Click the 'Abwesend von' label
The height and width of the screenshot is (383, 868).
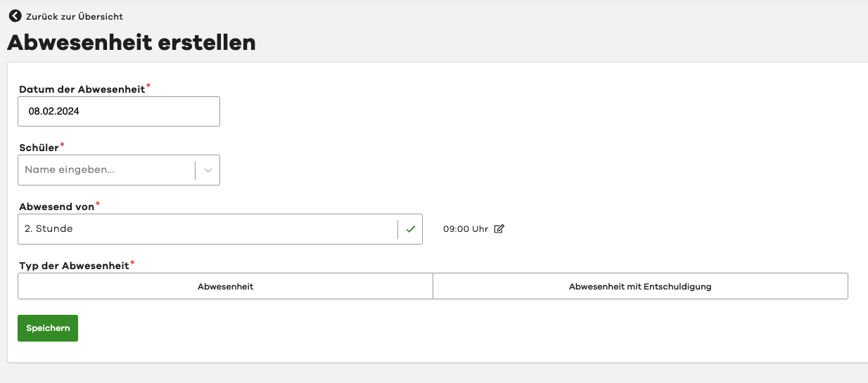56,207
